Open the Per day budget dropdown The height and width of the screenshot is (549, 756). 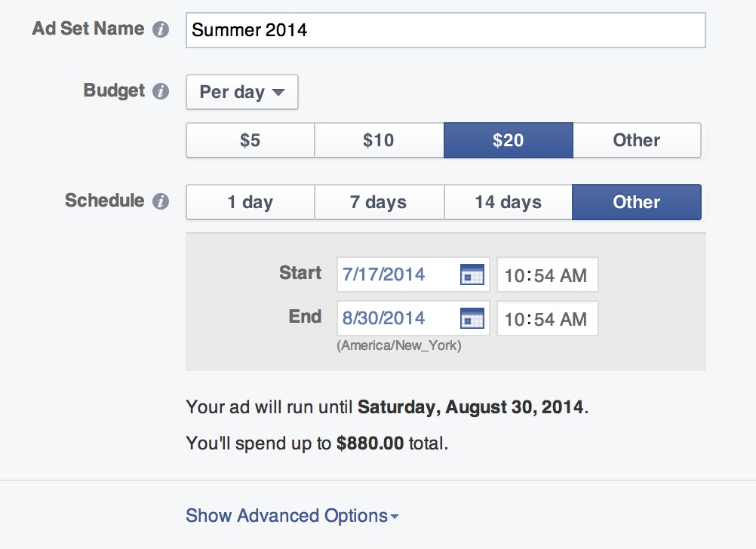coord(242,92)
